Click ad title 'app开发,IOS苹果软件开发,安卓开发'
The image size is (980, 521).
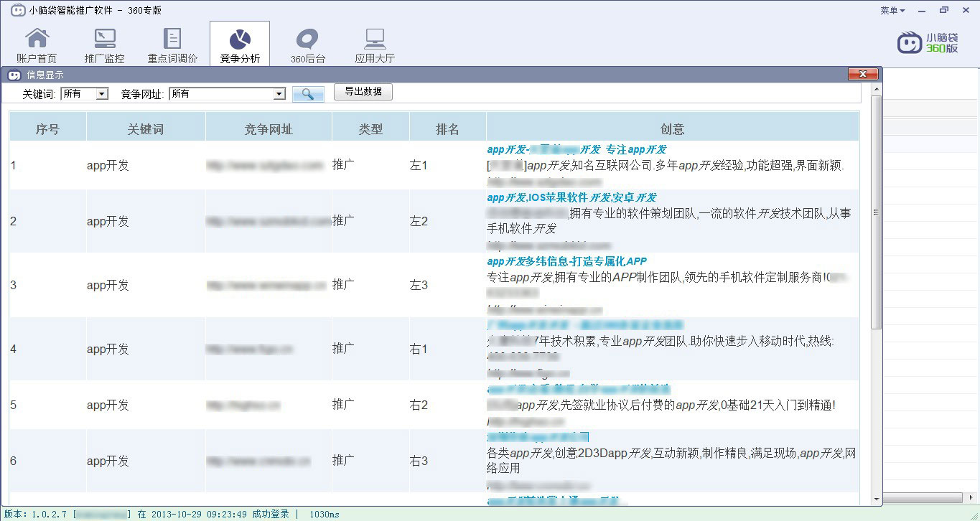[x=571, y=197]
